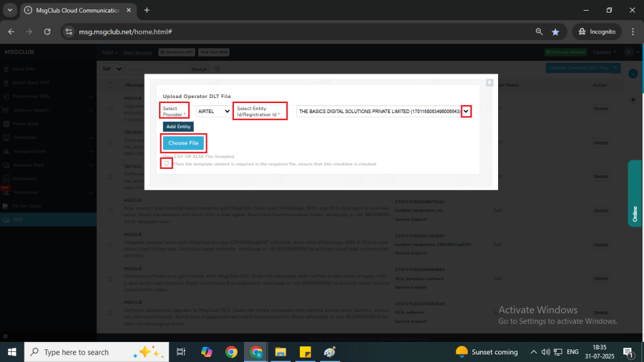Image resolution: width=644 pixels, height=362 pixels.
Task: Open PE-TM Chain in the sidebar
Action: coord(26,206)
